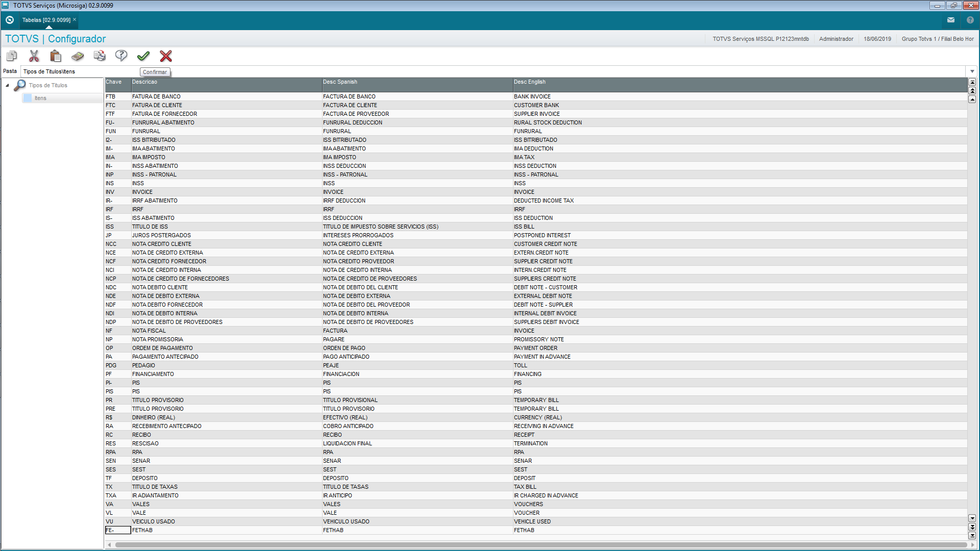Select the Itens tree item
Screen dimensions: 980x551
[x=40, y=98]
